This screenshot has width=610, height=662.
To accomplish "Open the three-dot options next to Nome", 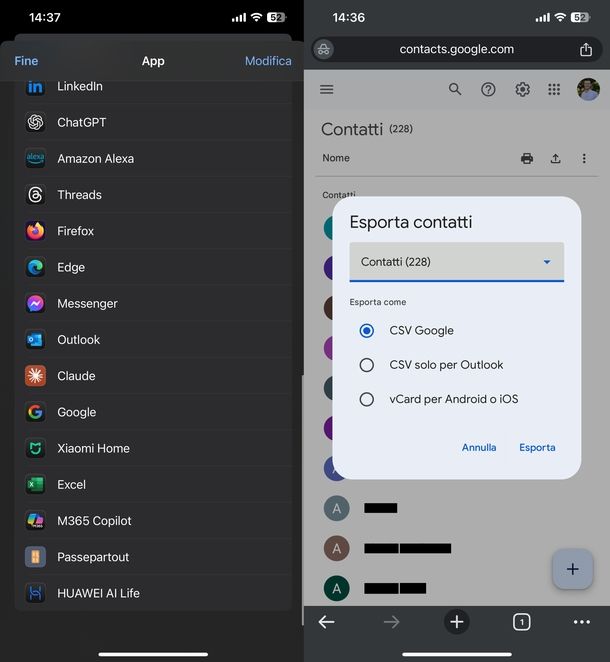I will tap(584, 159).
